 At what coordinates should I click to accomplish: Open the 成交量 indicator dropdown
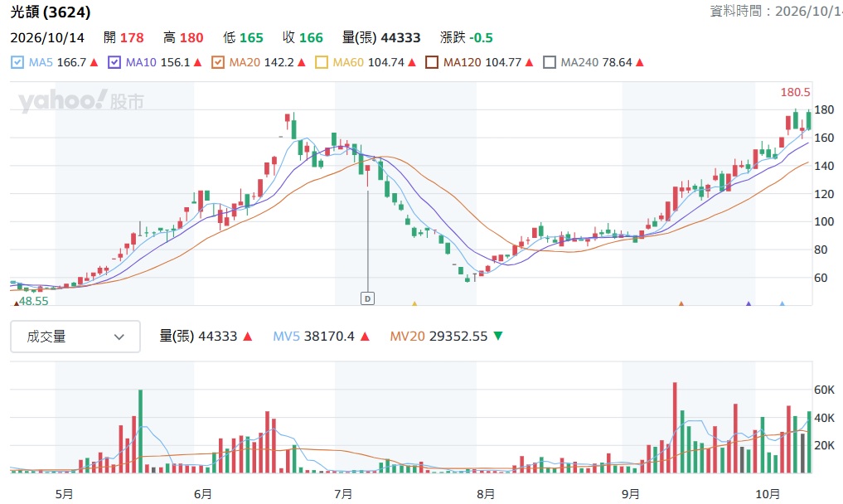coord(75,337)
